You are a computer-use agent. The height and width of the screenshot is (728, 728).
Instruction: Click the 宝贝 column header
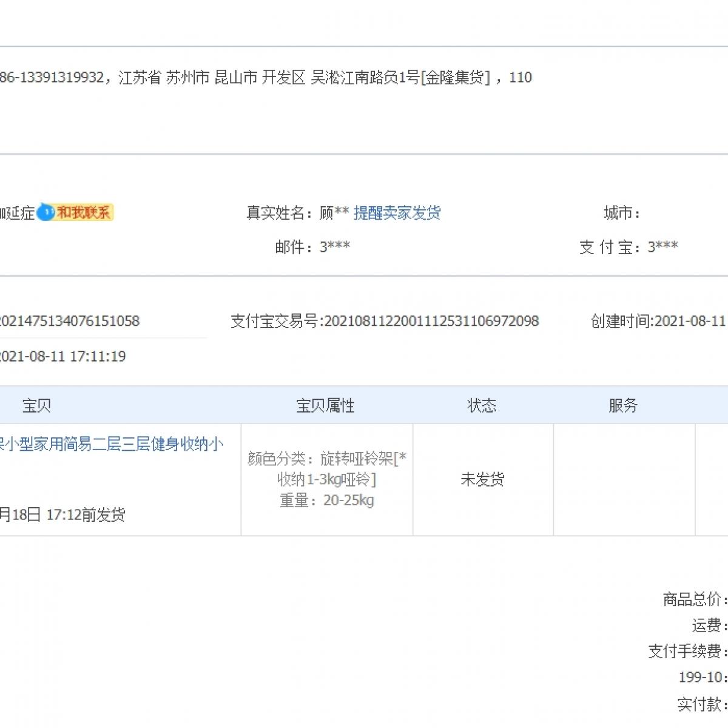point(36,405)
